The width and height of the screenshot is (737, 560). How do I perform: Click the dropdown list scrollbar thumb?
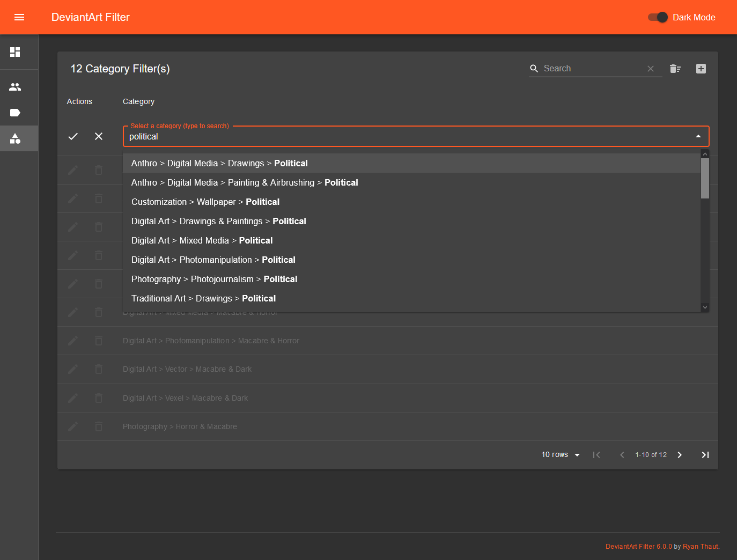click(705, 178)
